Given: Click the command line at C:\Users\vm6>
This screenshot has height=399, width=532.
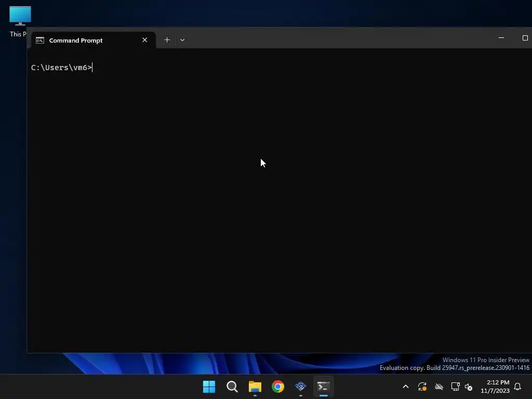Looking at the screenshot, I should point(61,68).
